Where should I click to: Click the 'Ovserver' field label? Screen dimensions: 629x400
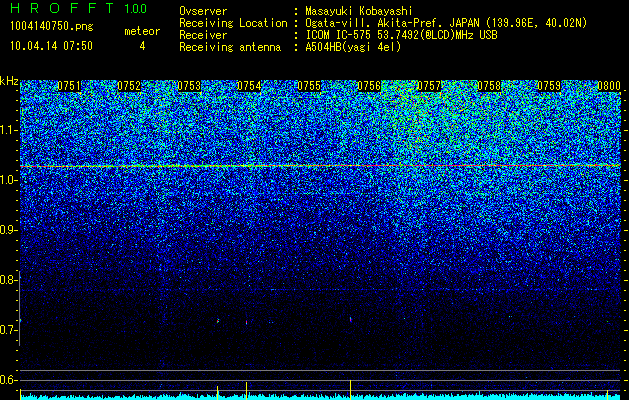[x=203, y=11]
